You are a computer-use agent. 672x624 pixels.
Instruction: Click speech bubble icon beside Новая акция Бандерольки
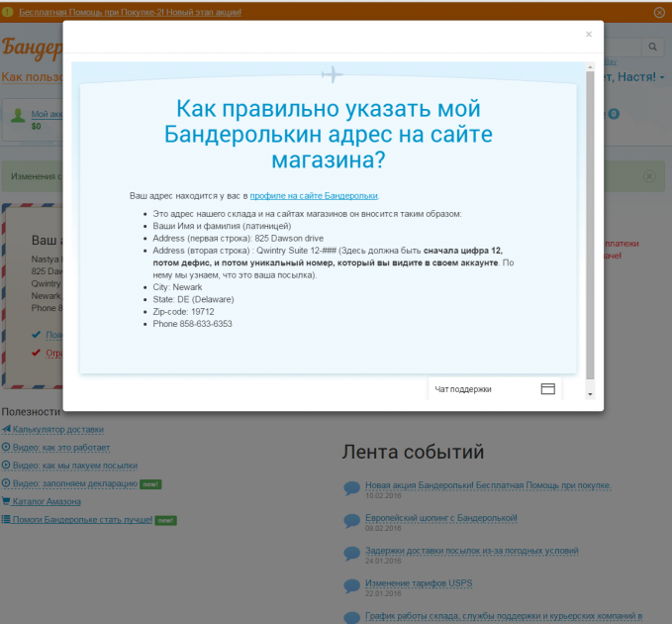point(352,488)
